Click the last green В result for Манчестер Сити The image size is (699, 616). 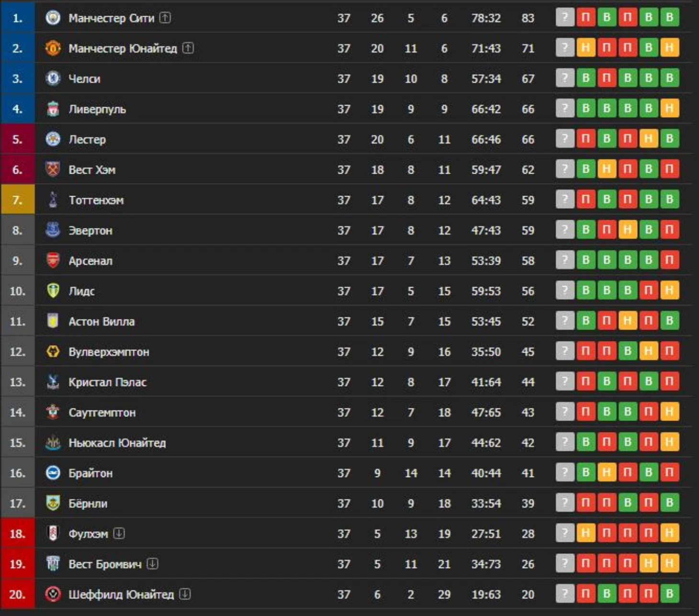point(670,17)
